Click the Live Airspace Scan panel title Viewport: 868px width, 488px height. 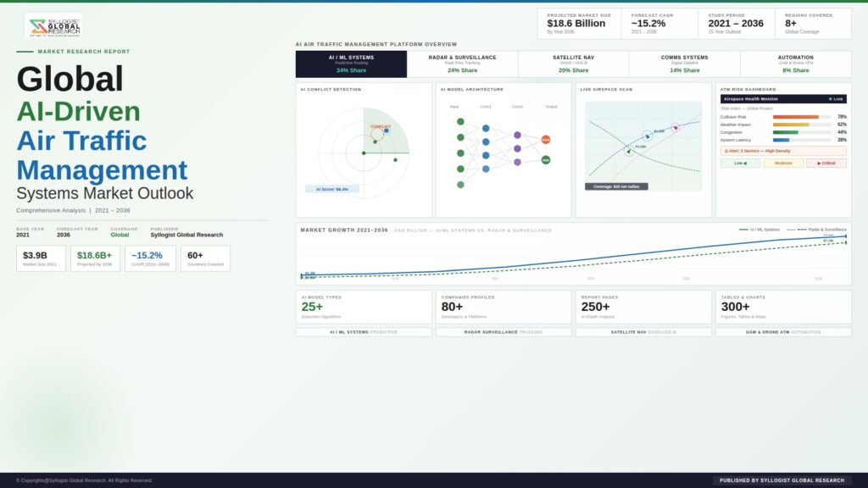pyautogui.click(x=606, y=89)
